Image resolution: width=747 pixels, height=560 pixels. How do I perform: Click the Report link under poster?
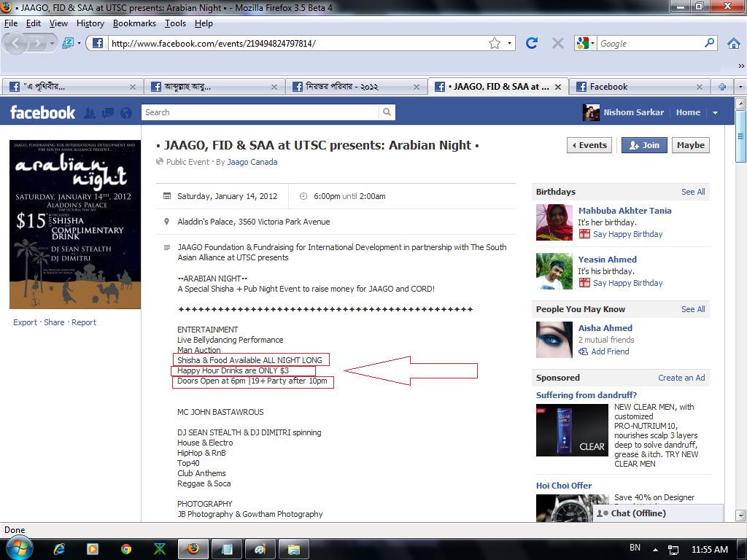tap(84, 322)
